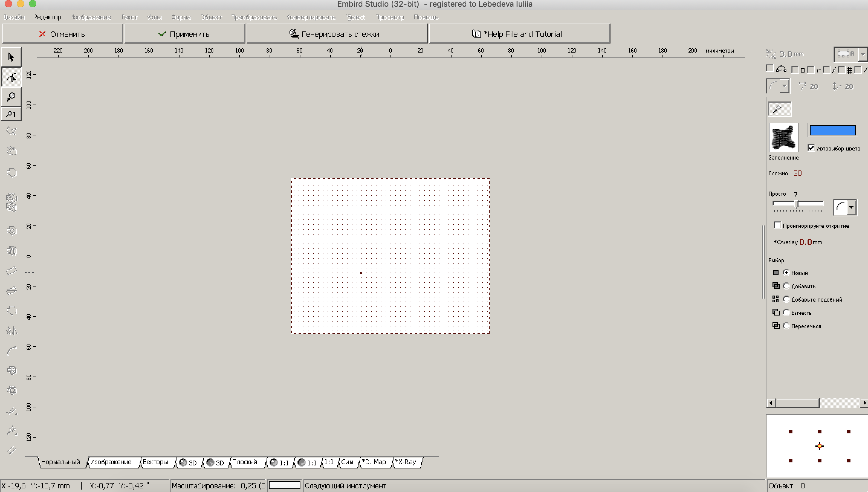Click Генерировать стежки button

(336, 34)
